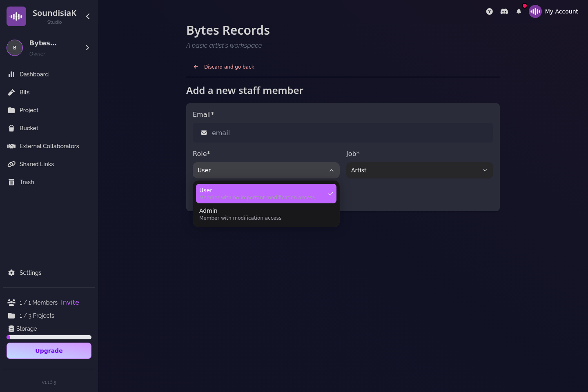The width and height of the screenshot is (588, 392).
Task: Open the Dashboard bar-chart icon
Action: coord(11,74)
